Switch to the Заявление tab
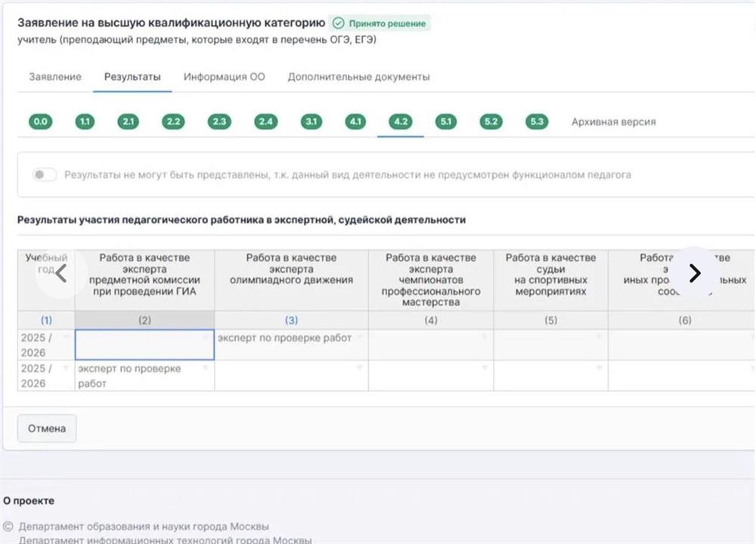Viewport: 756px width, 544px height. click(x=55, y=76)
